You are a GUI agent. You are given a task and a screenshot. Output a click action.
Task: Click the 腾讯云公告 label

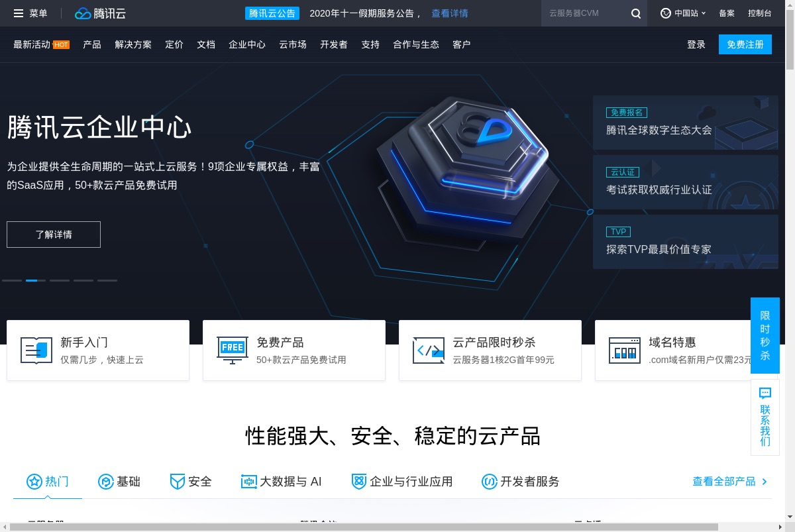click(x=272, y=13)
